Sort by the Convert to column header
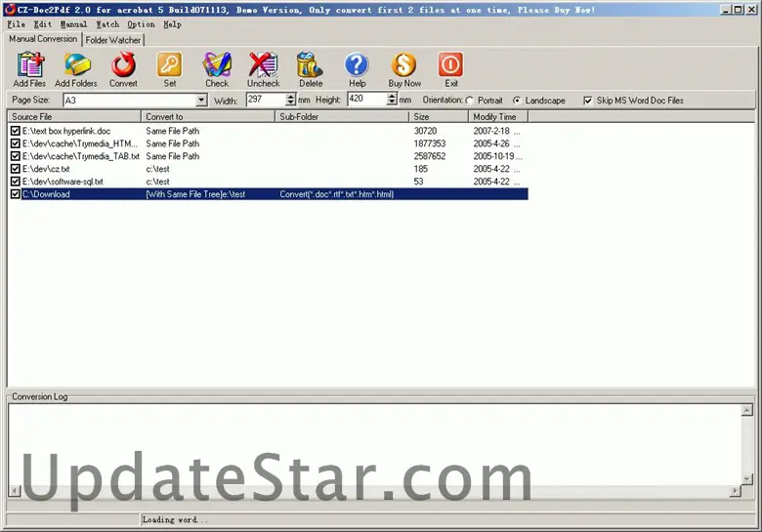 tap(208, 117)
